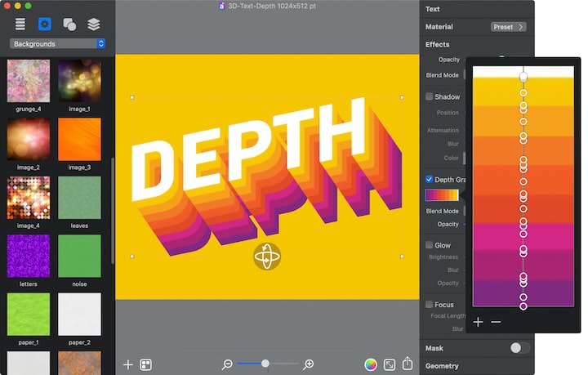Remove gradient stop with minus button

496,322
